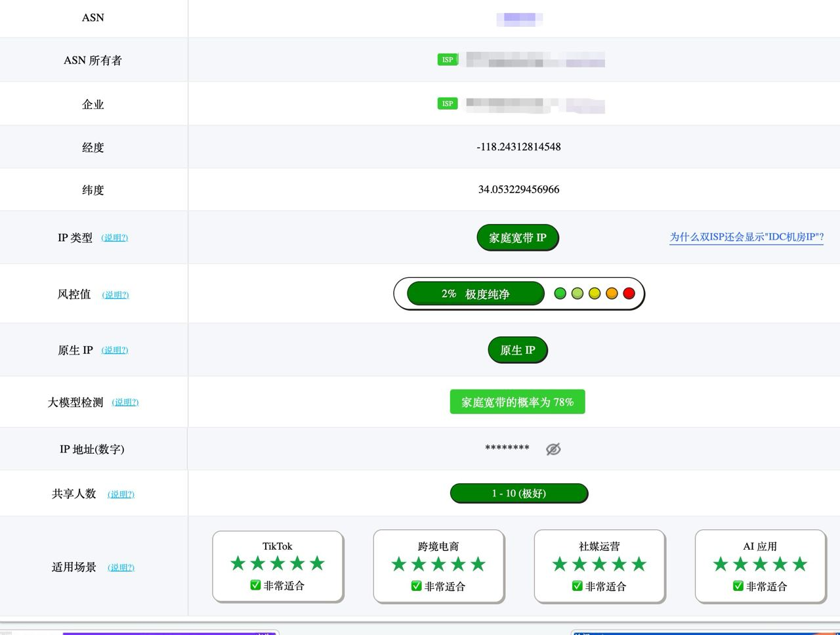Click the green checkmark in the 跨境电商 card
The image size is (840, 635).
click(417, 585)
